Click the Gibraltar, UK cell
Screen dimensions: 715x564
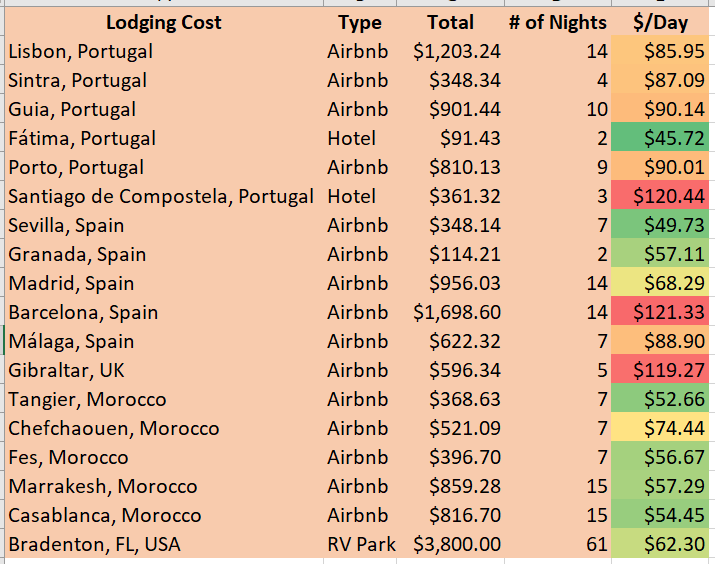(x=67, y=370)
